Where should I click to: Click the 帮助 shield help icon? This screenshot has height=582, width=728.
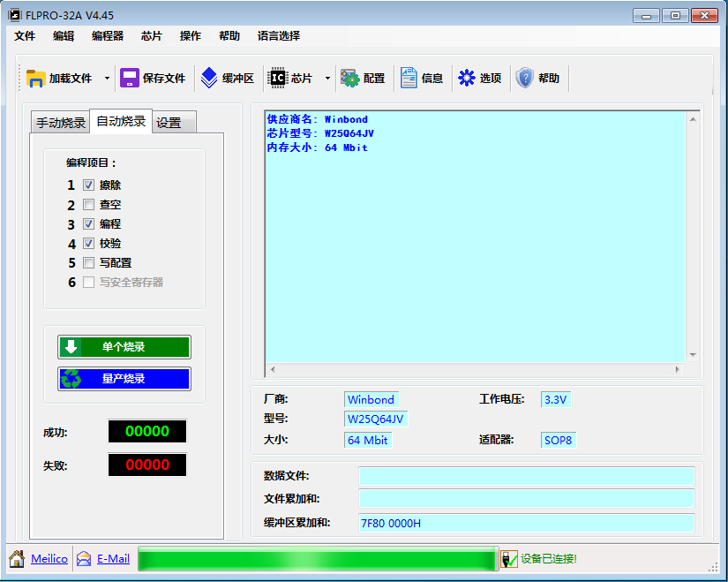[x=525, y=78]
